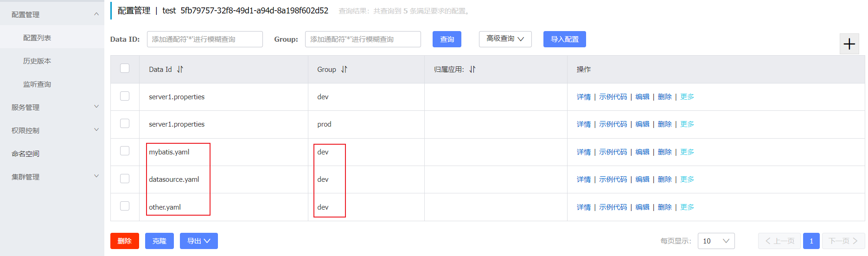This screenshot has height=256, width=868.
Task: Click the plus icon to add configuration
Action: [x=849, y=44]
